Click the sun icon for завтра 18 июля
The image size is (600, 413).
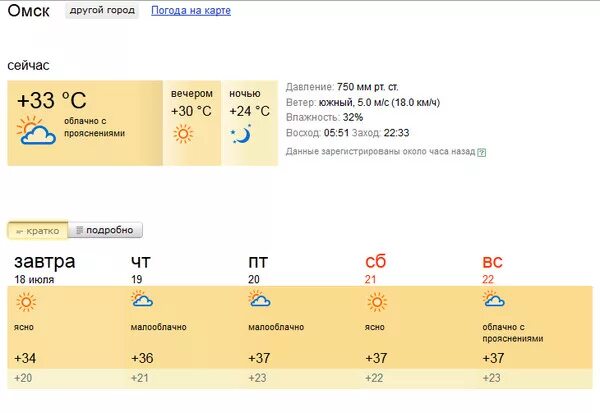pos(26,302)
